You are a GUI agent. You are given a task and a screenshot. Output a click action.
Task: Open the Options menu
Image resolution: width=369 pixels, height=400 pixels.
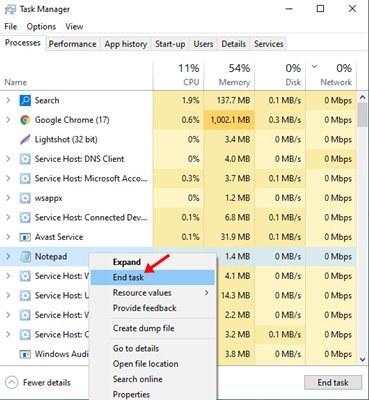click(41, 27)
